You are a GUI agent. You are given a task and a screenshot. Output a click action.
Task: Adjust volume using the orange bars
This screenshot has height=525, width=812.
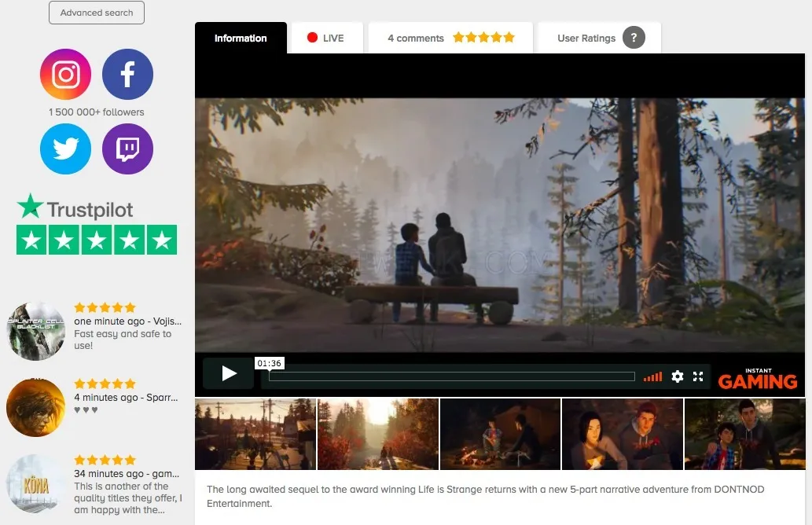[652, 377]
